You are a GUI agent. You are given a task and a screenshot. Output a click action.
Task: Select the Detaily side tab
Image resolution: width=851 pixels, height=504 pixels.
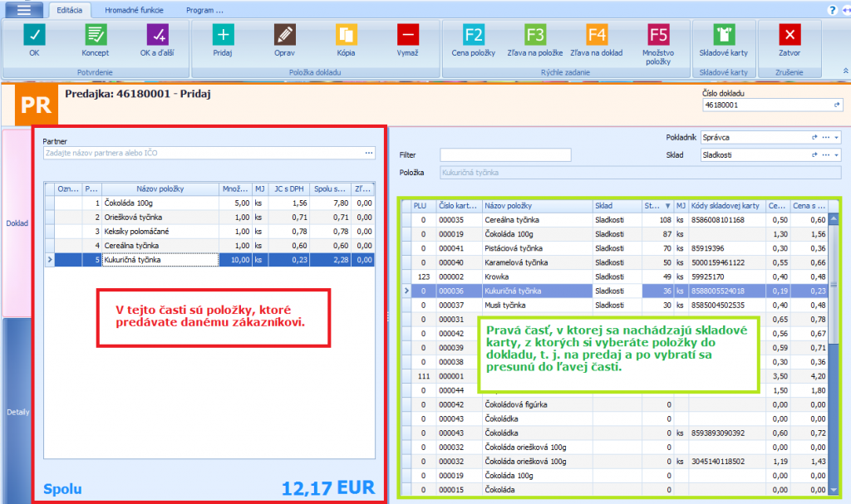(17, 412)
